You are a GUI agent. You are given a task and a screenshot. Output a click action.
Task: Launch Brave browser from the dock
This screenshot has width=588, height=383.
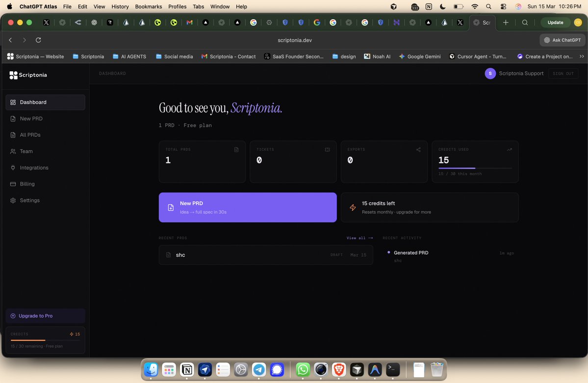pyautogui.click(x=339, y=370)
